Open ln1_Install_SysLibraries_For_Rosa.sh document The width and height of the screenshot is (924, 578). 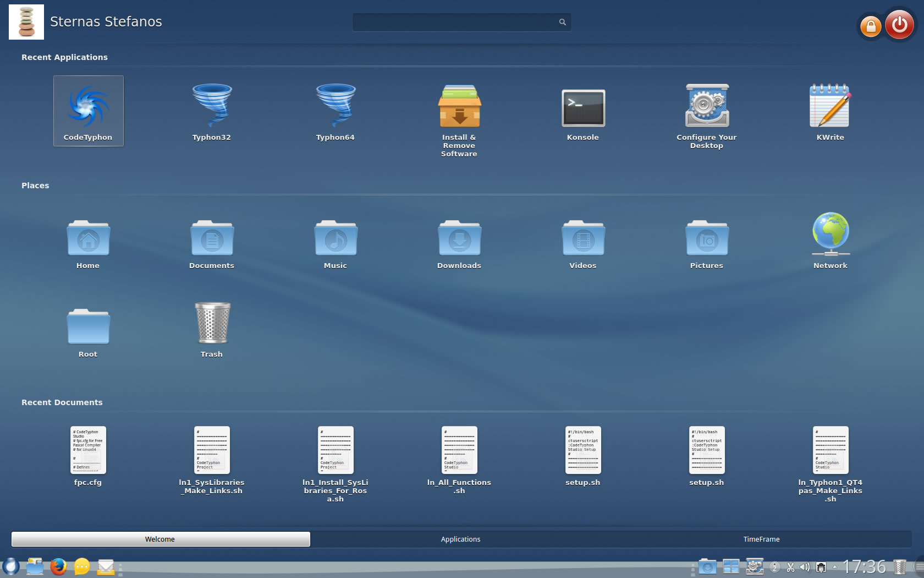(335, 465)
